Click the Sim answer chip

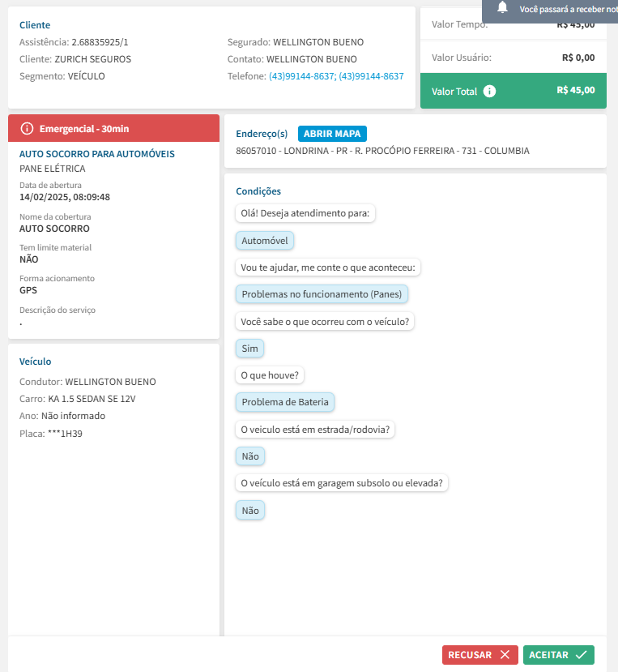point(249,349)
